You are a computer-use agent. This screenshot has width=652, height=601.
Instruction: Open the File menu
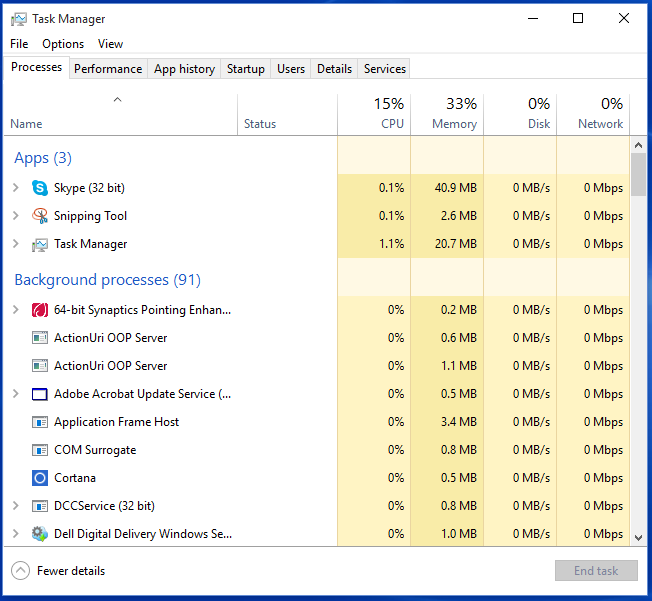(19, 44)
